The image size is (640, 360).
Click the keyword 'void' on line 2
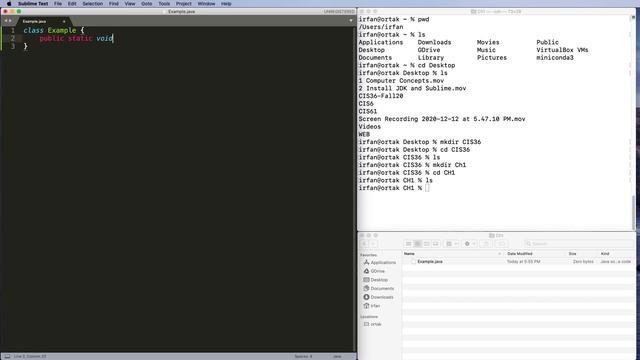[x=104, y=38]
